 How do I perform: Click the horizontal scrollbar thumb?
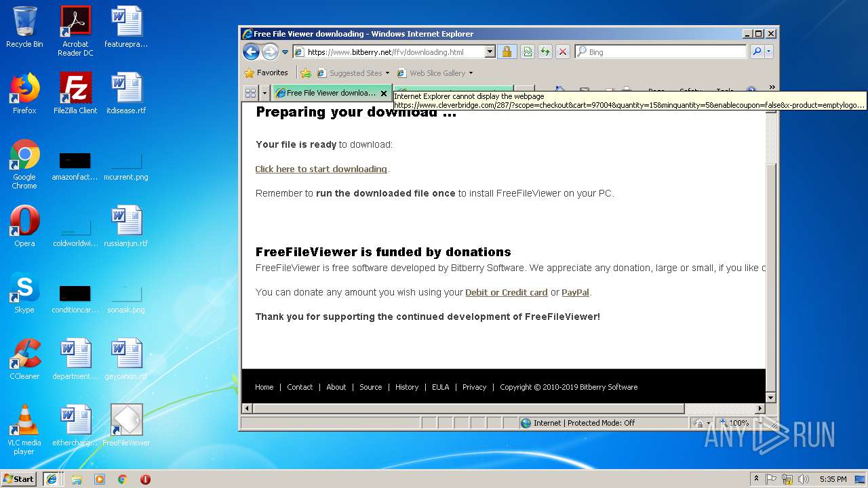pyautogui.click(x=469, y=409)
